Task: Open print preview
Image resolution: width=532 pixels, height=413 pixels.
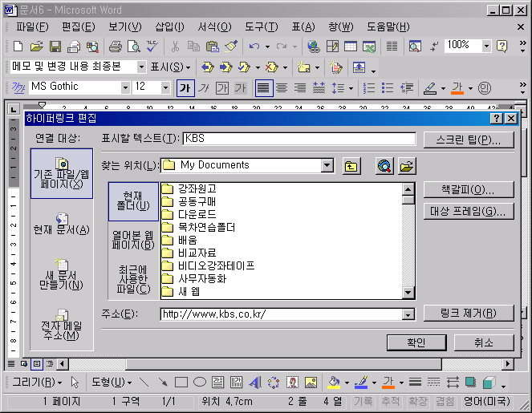Action: point(134,47)
